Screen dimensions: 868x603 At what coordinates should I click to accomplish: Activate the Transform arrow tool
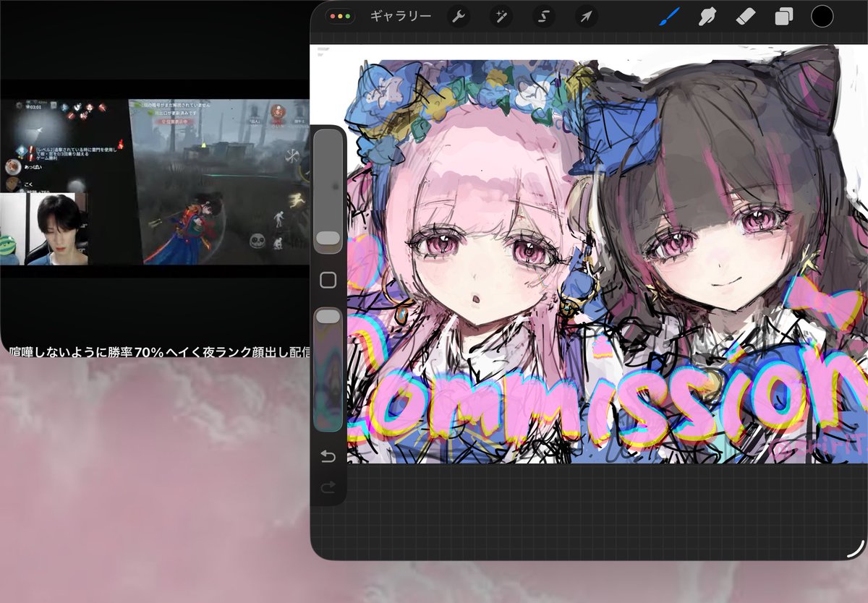[x=587, y=16]
